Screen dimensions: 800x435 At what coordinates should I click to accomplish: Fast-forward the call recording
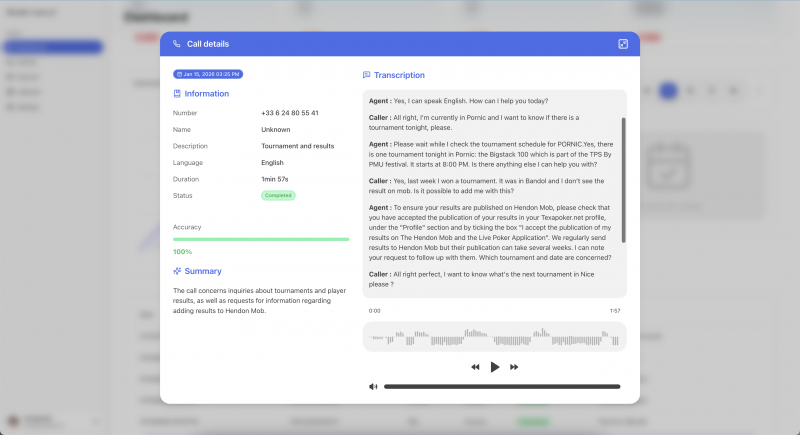[514, 367]
